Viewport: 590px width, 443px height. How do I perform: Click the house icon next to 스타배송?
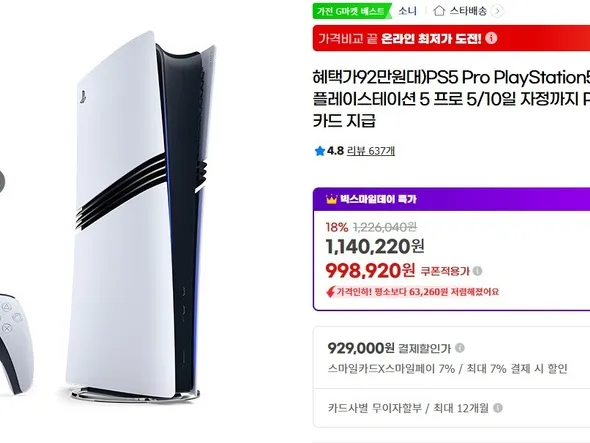(x=439, y=11)
